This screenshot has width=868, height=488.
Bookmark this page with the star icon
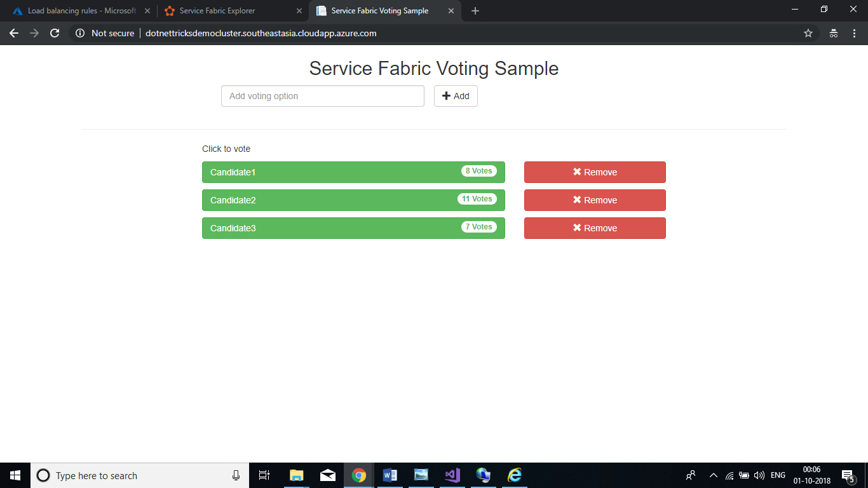808,33
